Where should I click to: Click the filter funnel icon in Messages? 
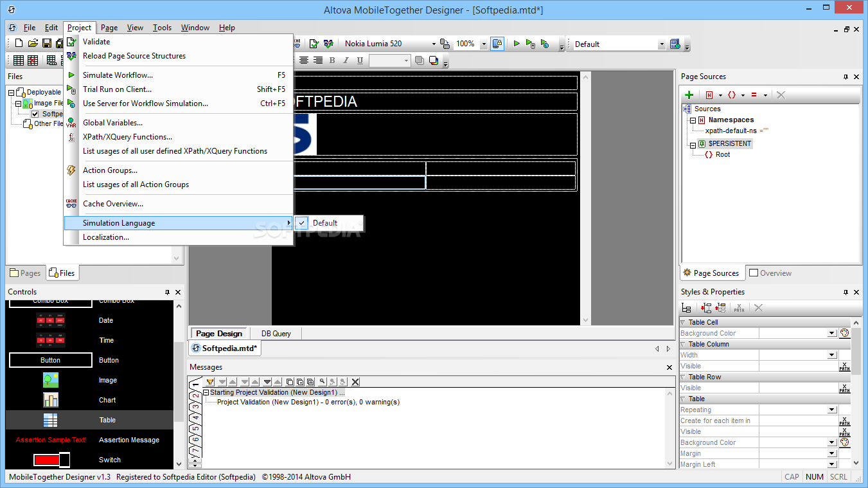210,382
